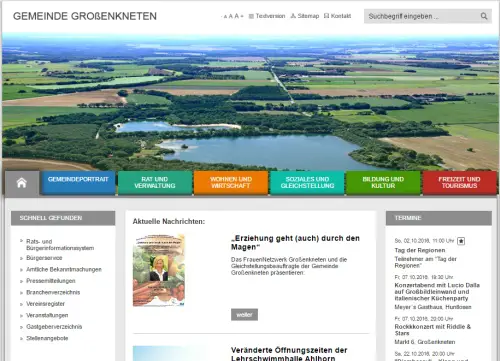Open Rockkonzert mit Riddle & Stars event
Image resolution: width=500 pixels, height=361 pixels.
(433, 330)
